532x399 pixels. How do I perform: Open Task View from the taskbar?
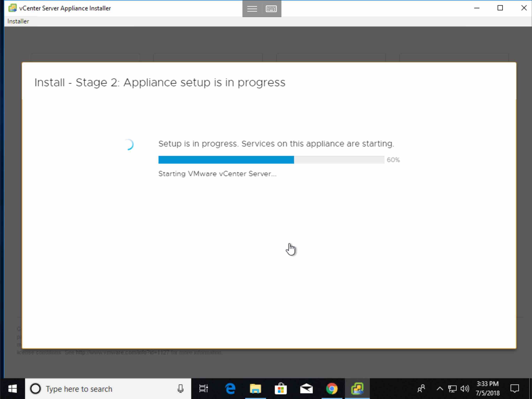203,389
